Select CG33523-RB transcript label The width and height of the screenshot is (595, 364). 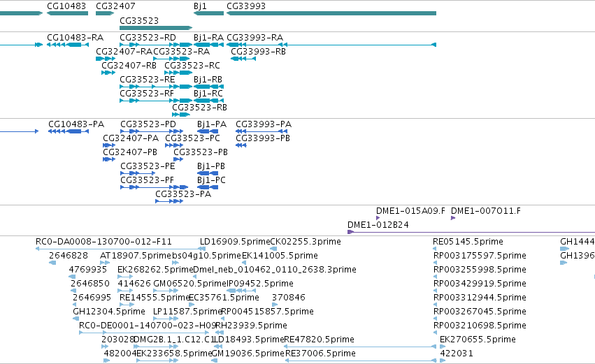[x=199, y=108]
